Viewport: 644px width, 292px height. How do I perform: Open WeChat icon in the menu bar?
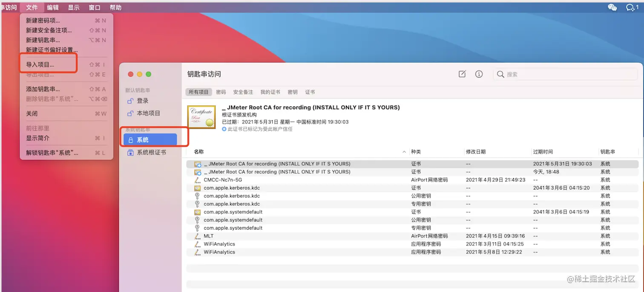pos(612,7)
